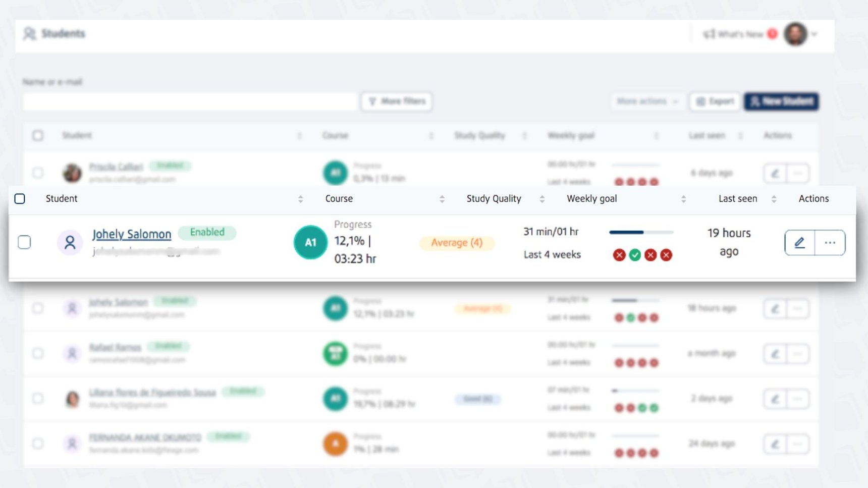The height and width of the screenshot is (488, 868).
Task: Click the Average (4) study quality badge
Action: (457, 243)
